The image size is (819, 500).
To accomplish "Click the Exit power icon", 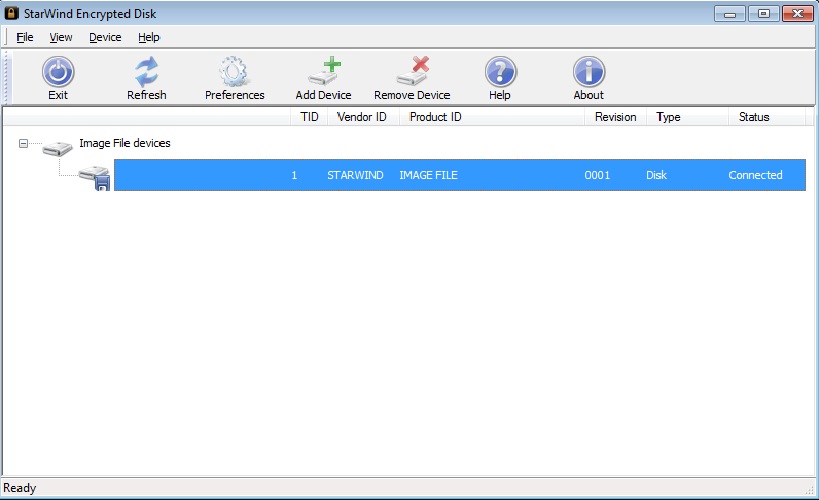I will pyautogui.click(x=58, y=72).
